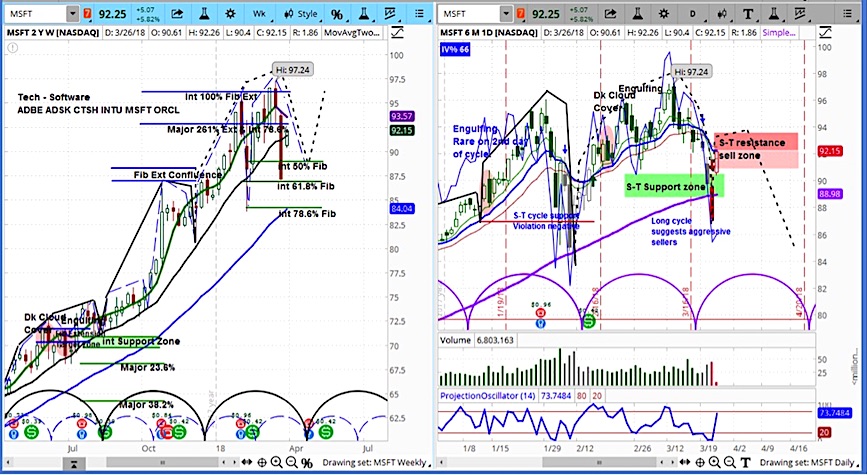The width and height of the screenshot is (867, 475).
Task: Click the MSFT symbol field in daily chart
Action: click(x=470, y=14)
